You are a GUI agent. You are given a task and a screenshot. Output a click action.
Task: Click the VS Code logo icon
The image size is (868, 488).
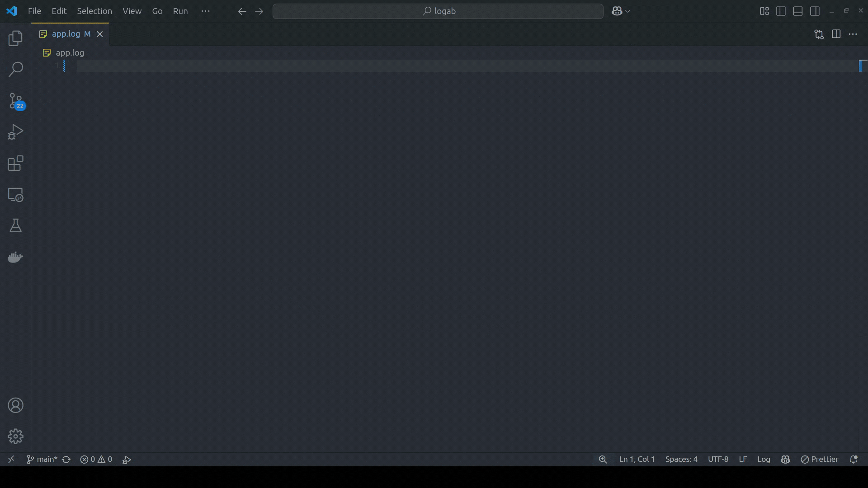click(x=12, y=11)
